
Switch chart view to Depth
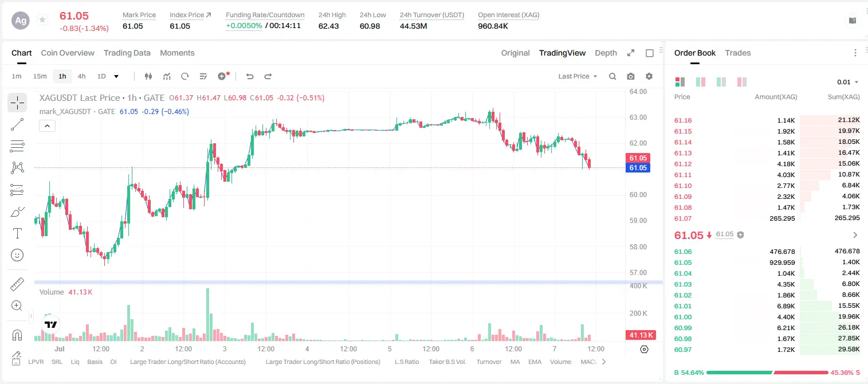pyautogui.click(x=606, y=53)
